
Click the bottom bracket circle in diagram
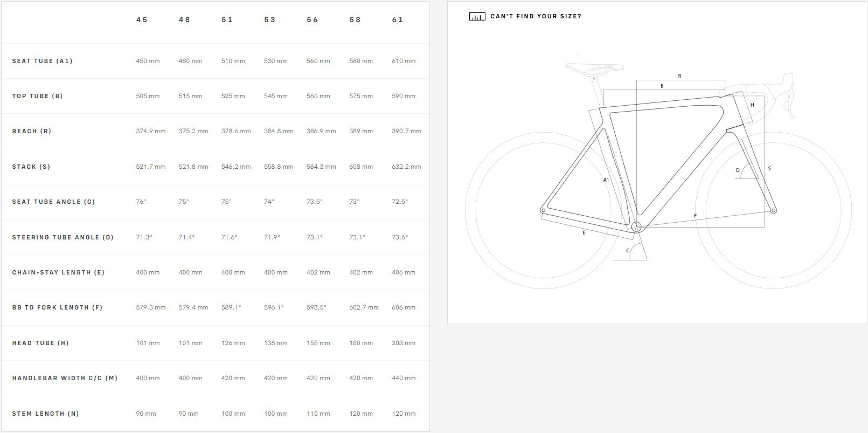click(636, 226)
